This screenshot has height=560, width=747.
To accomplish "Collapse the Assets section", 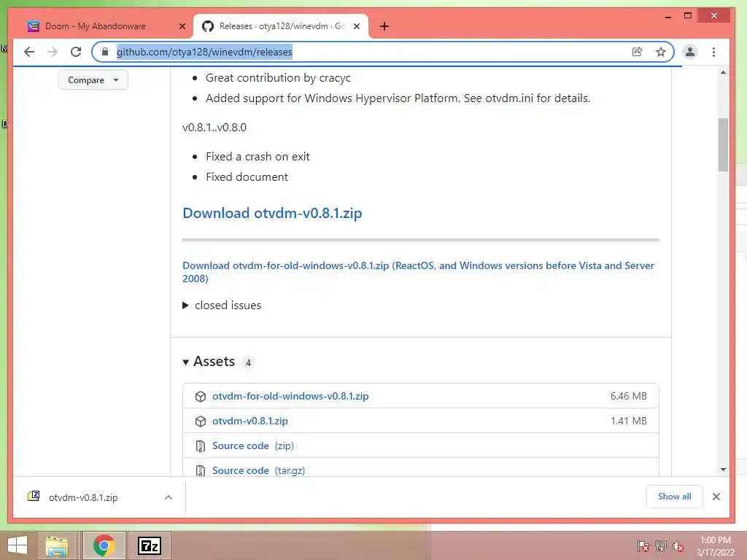I will [209, 362].
